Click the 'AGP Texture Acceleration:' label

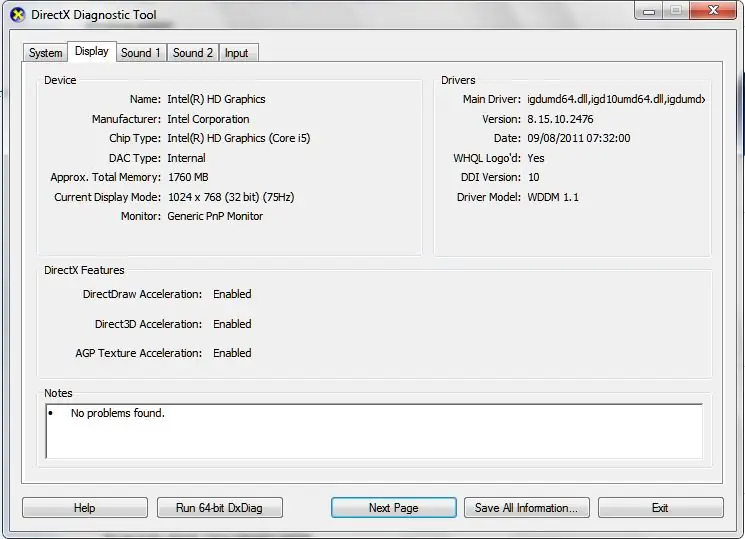(x=138, y=353)
